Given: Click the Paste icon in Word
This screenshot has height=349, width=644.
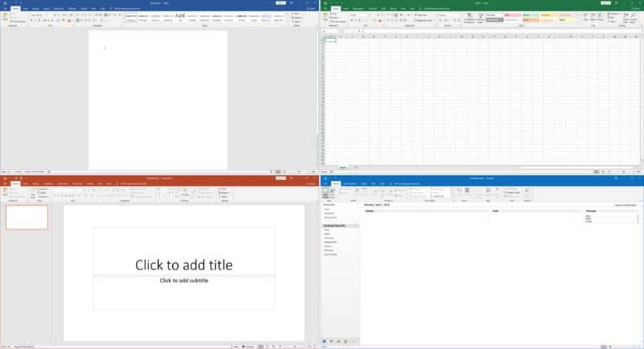Looking at the screenshot, I should click(x=5, y=16).
